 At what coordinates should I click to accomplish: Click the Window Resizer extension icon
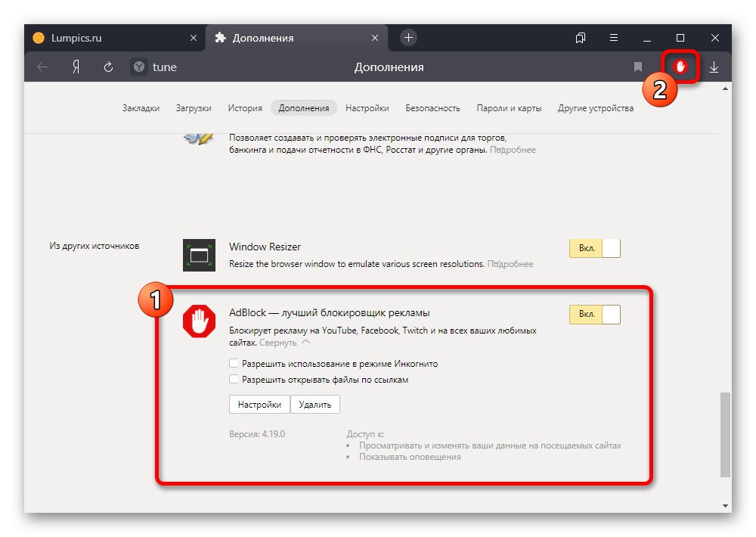(x=199, y=255)
